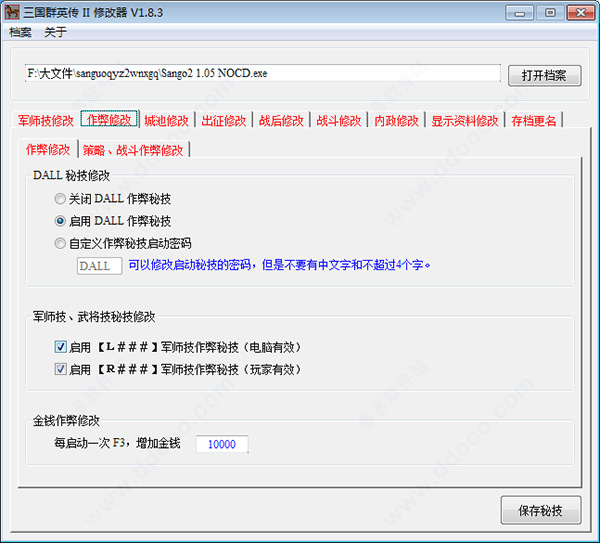Switch to the 军师技修改 tab

pyautogui.click(x=46, y=121)
